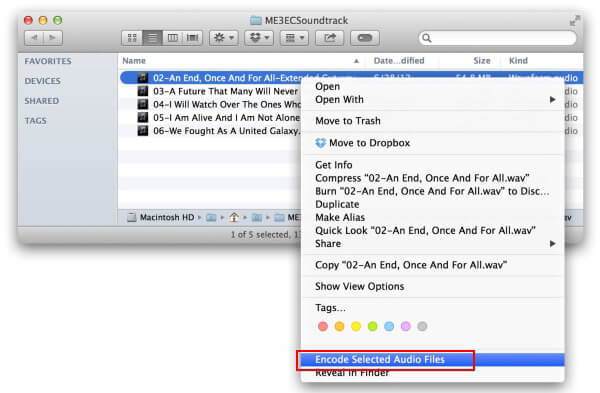Choose Move to Trash
The image size is (600, 393).
[x=433, y=121]
